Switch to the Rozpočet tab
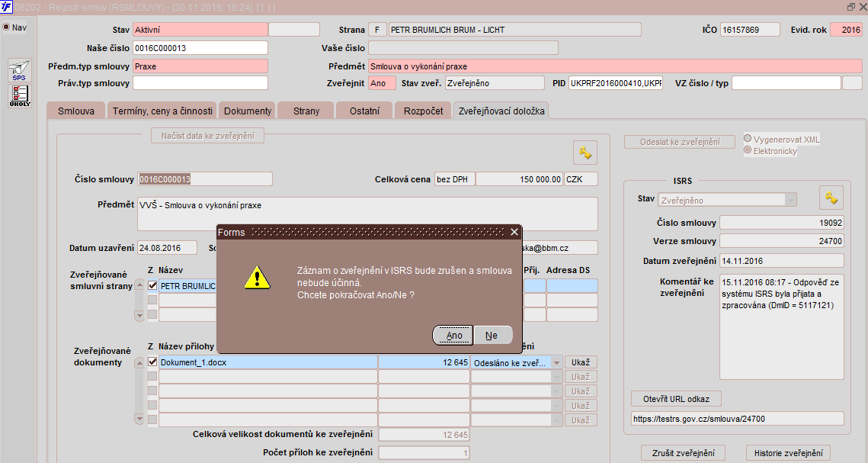 pyautogui.click(x=423, y=111)
